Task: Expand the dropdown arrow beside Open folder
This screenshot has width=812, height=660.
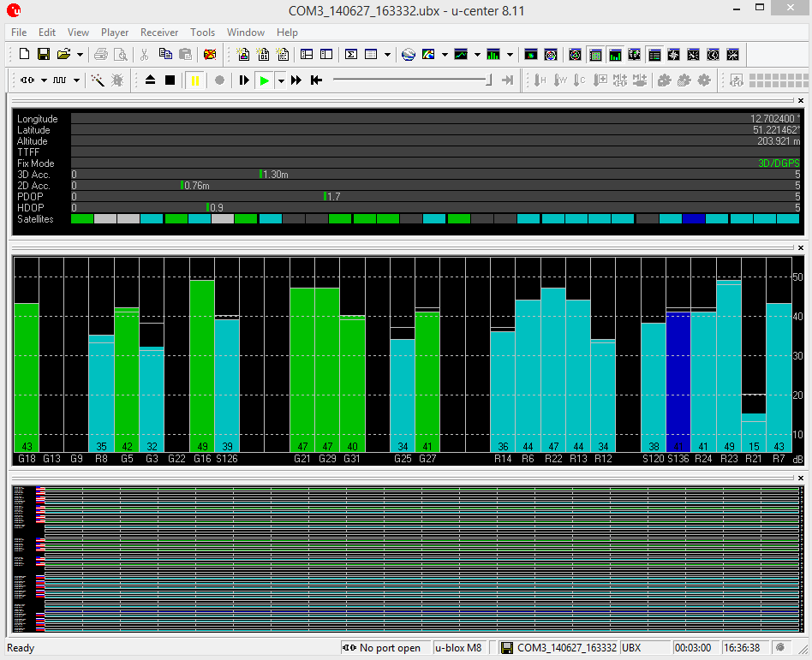Action: pyautogui.click(x=80, y=55)
